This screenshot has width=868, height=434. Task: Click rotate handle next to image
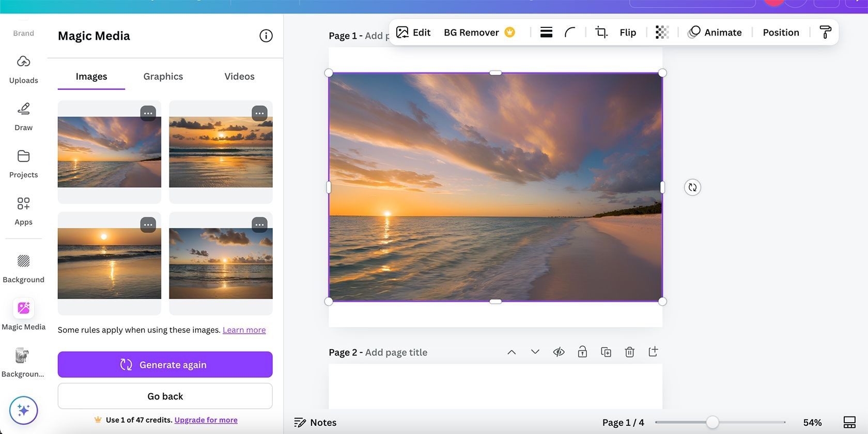tap(692, 187)
